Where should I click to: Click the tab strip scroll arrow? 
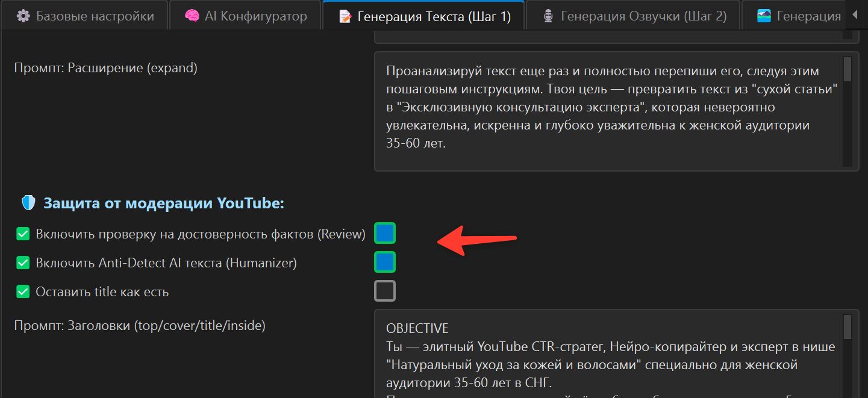click(x=856, y=15)
